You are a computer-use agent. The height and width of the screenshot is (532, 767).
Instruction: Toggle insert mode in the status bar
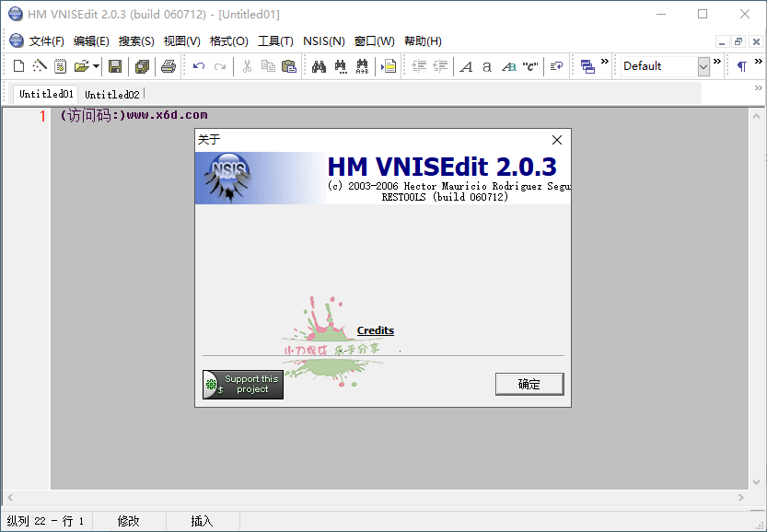(201, 520)
